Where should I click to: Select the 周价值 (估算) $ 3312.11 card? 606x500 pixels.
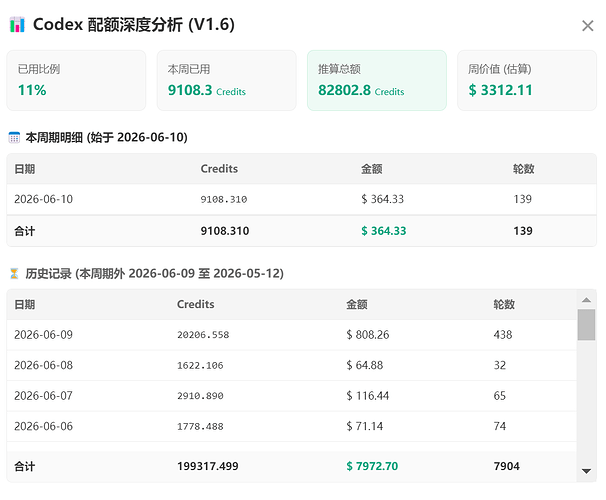point(527,80)
